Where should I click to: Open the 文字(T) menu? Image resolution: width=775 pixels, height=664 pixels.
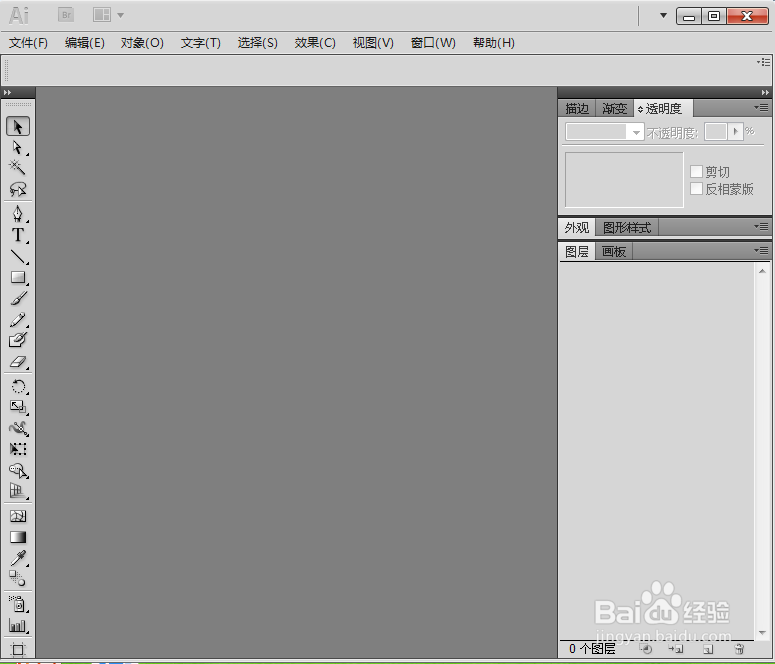201,43
